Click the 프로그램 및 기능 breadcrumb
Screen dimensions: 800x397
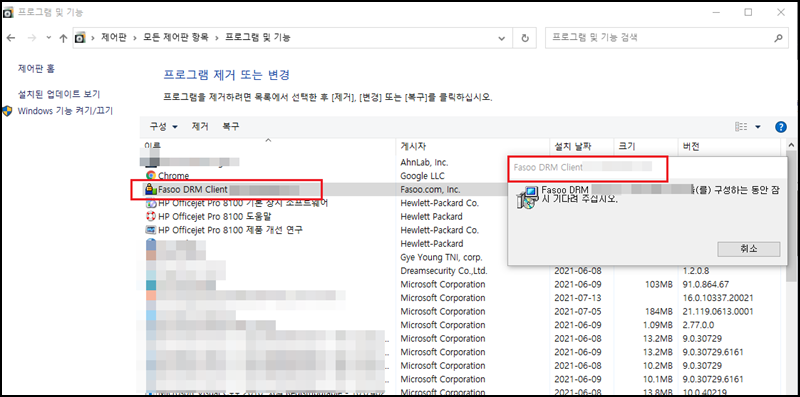point(258,38)
